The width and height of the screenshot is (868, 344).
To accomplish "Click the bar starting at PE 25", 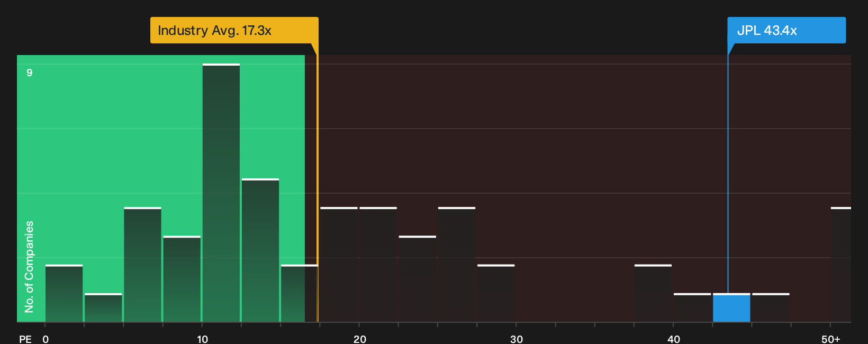I will (457, 265).
